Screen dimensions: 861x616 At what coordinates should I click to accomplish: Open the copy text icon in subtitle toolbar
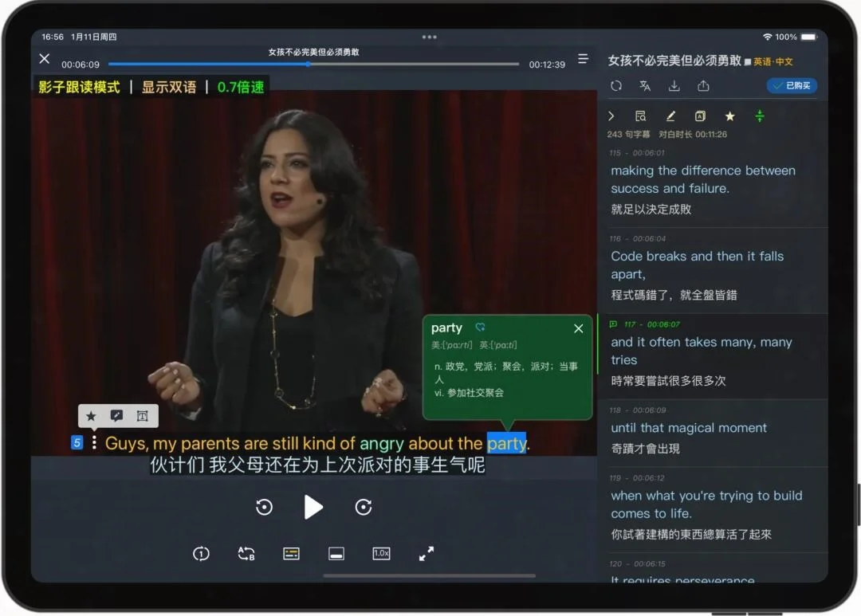click(x=700, y=116)
